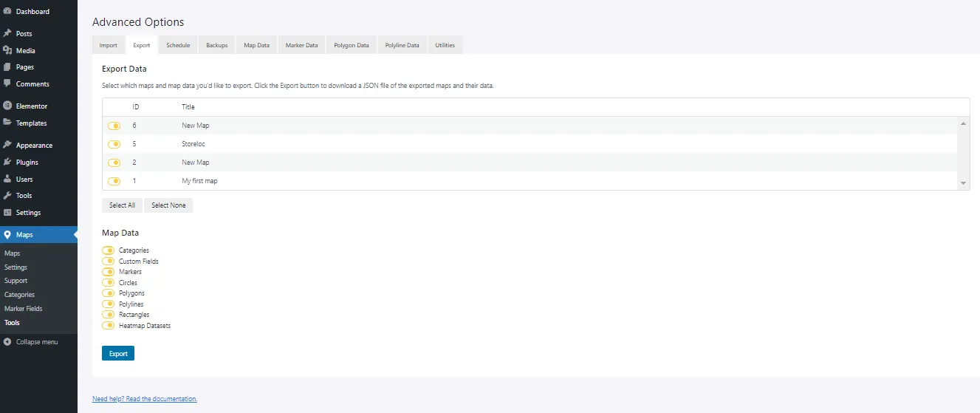Click the Maps location pin icon
980x413 pixels.
[7, 235]
